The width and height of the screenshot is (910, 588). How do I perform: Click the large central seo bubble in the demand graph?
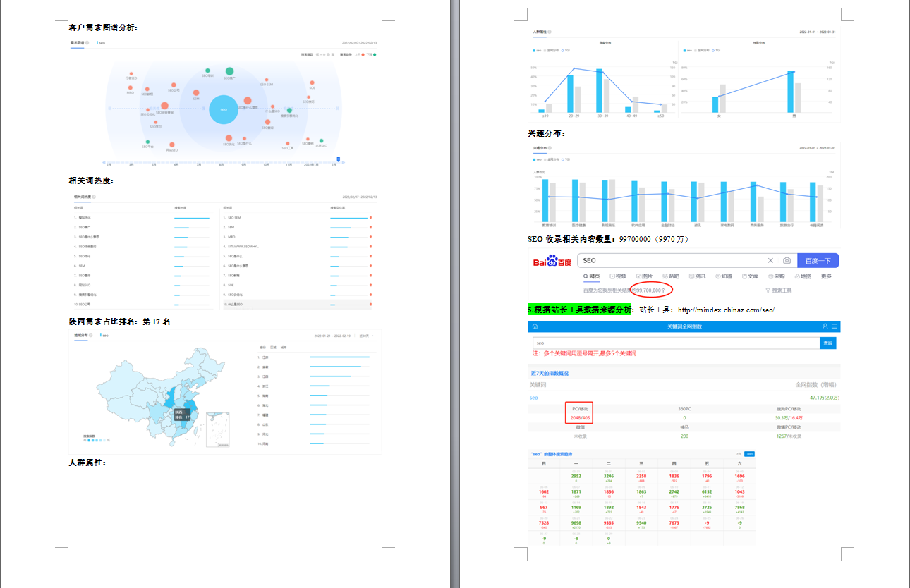click(x=224, y=109)
